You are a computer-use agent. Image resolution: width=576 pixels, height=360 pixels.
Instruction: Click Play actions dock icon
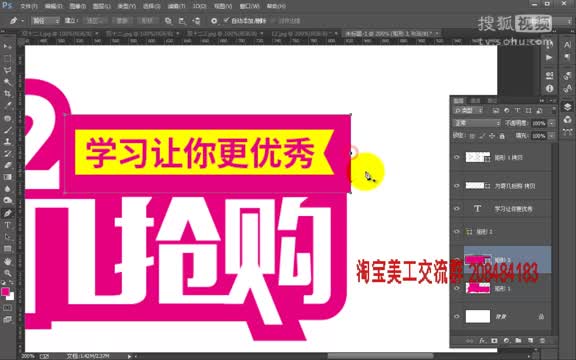pos(550,58)
